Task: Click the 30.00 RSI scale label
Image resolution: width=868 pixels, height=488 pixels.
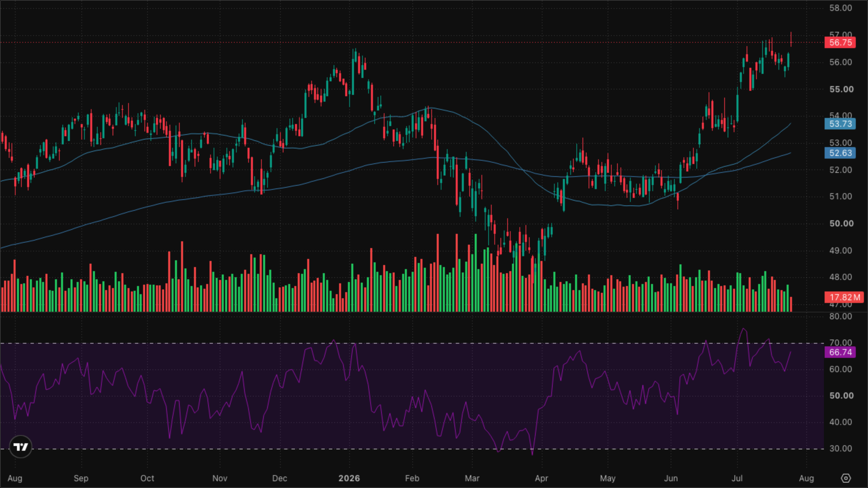Action: pos(841,449)
